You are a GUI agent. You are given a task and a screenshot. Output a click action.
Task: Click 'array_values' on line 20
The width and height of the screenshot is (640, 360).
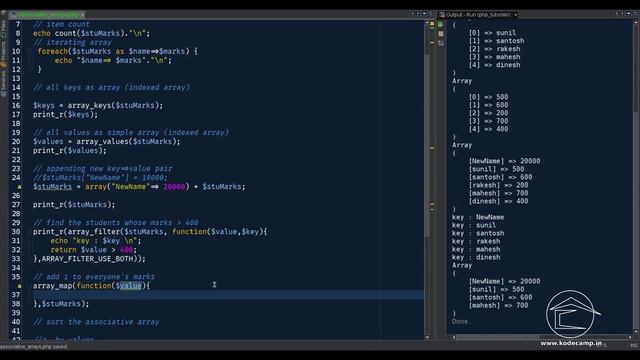102,142
